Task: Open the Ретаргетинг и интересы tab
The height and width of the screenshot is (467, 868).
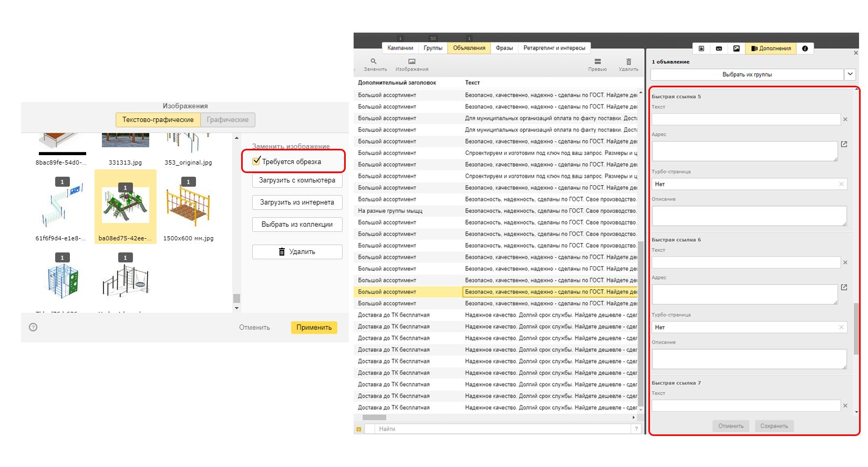Action: (554, 48)
